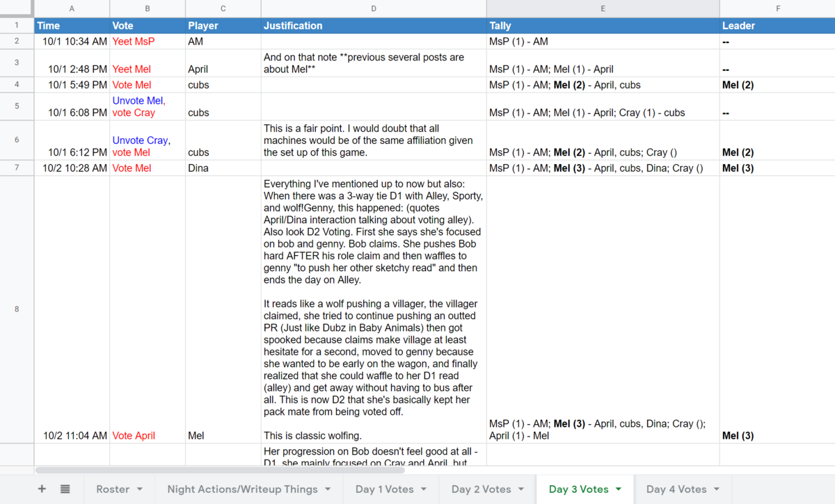Switch to Day 4 Votes tab

point(676,489)
